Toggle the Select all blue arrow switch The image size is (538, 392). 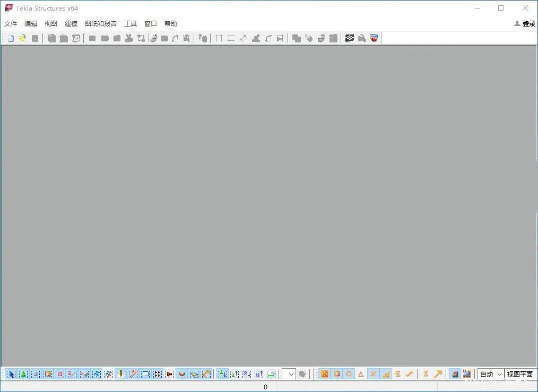(x=11, y=374)
